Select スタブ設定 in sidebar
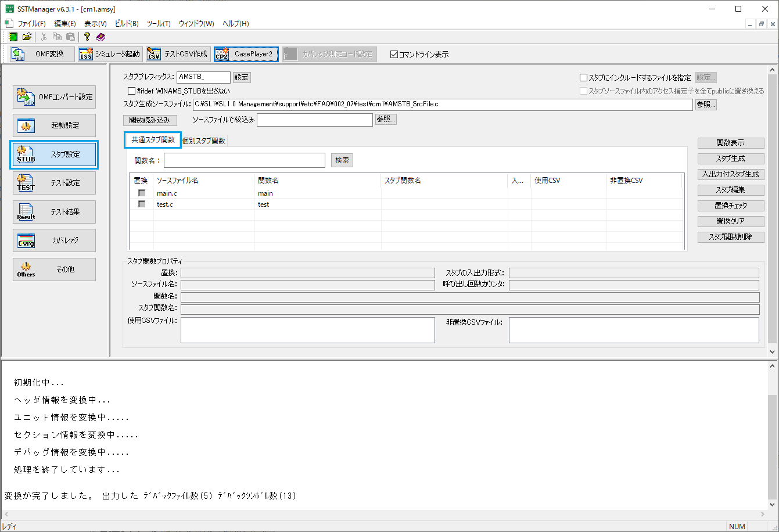779x532 pixels. pyautogui.click(x=54, y=154)
